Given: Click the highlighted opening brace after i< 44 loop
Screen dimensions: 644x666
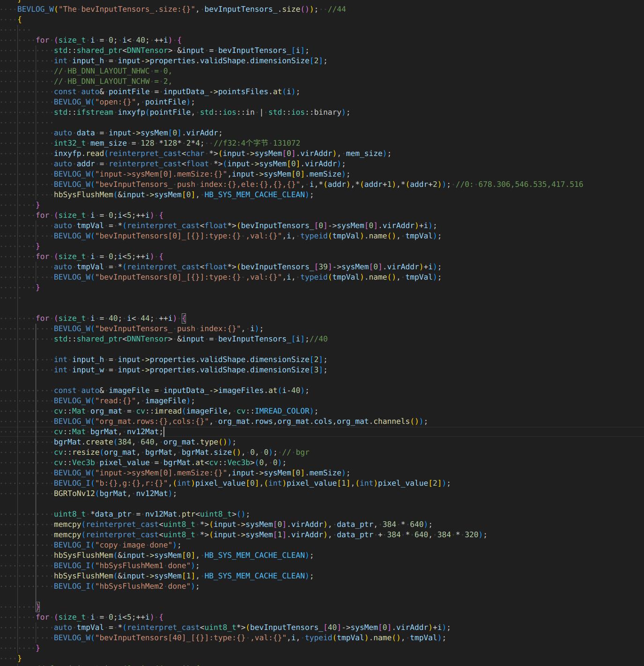Looking at the screenshot, I should pos(184,318).
